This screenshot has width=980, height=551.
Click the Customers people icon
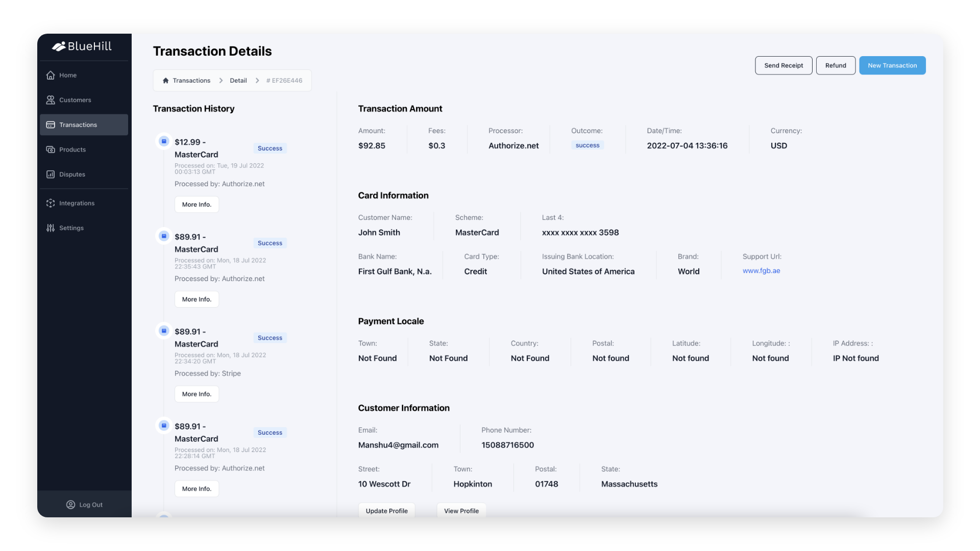point(51,100)
